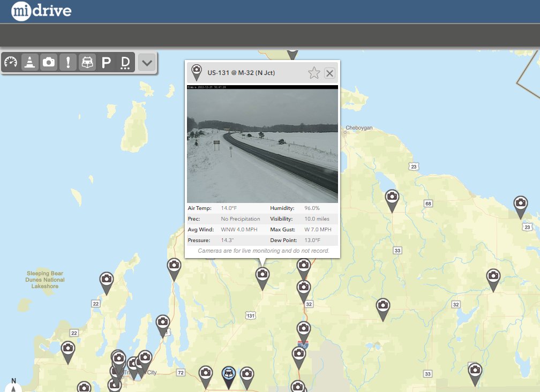The image size is (540, 392).
Task: Open the camera marker just below the I-75 shield
Action: pos(298,358)
